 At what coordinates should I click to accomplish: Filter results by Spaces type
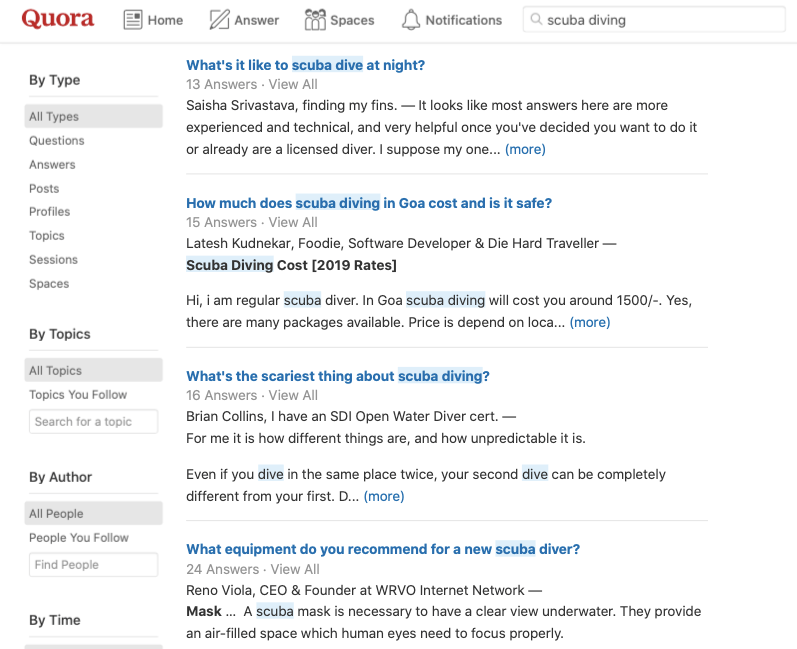tap(49, 284)
